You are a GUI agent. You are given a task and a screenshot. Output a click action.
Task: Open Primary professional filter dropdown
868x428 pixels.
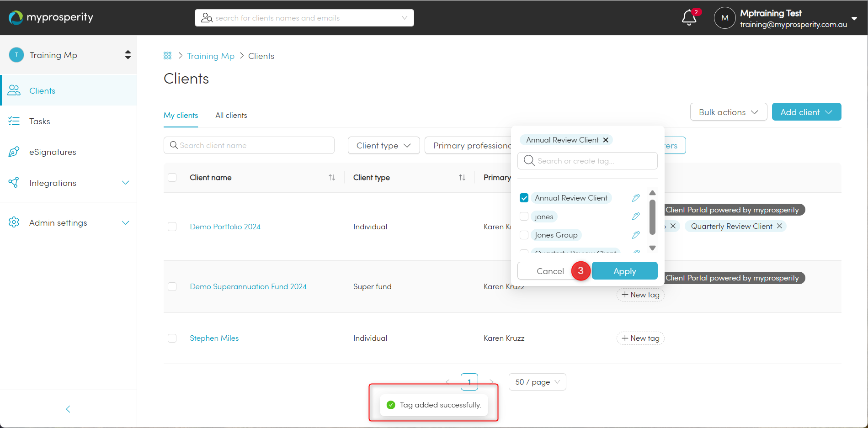coord(468,145)
